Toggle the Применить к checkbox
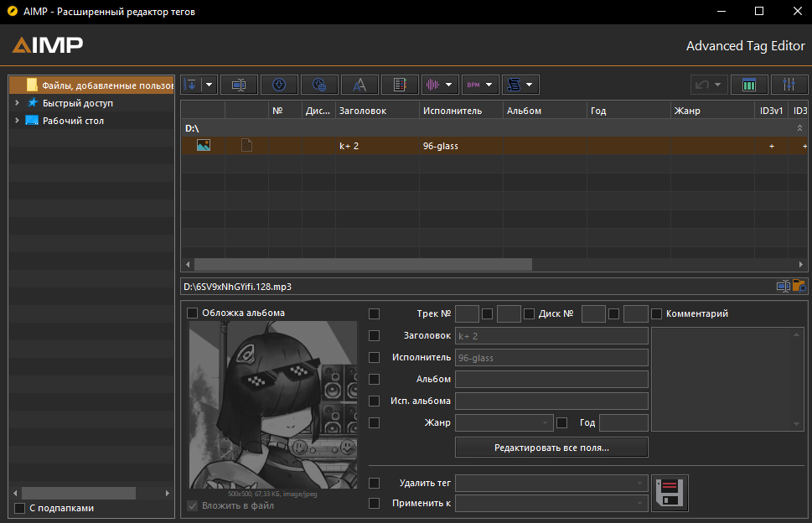This screenshot has width=812, height=523. pyautogui.click(x=374, y=504)
